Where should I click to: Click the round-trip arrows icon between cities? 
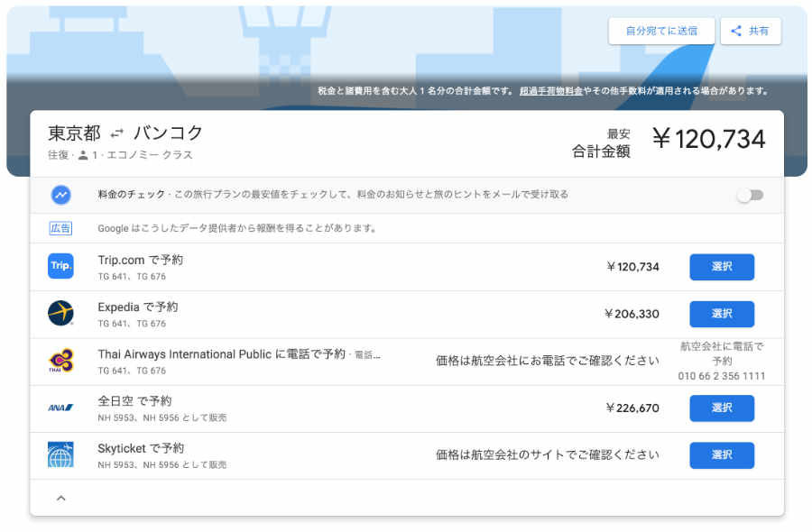117,134
